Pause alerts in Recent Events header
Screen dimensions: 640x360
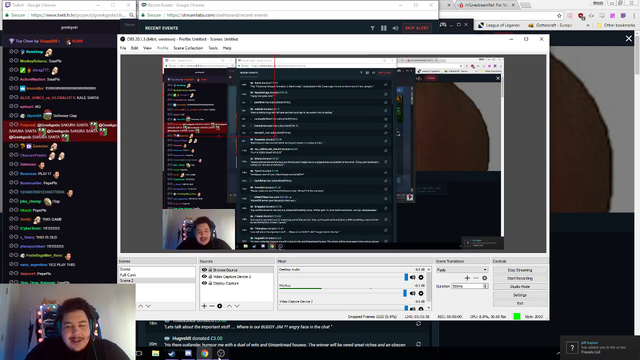(384, 28)
